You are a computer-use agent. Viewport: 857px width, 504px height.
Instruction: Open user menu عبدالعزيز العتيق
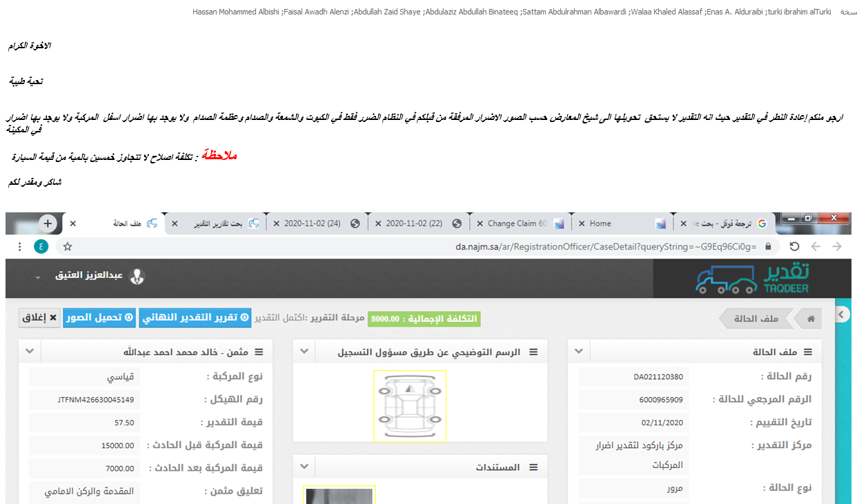pos(90,276)
